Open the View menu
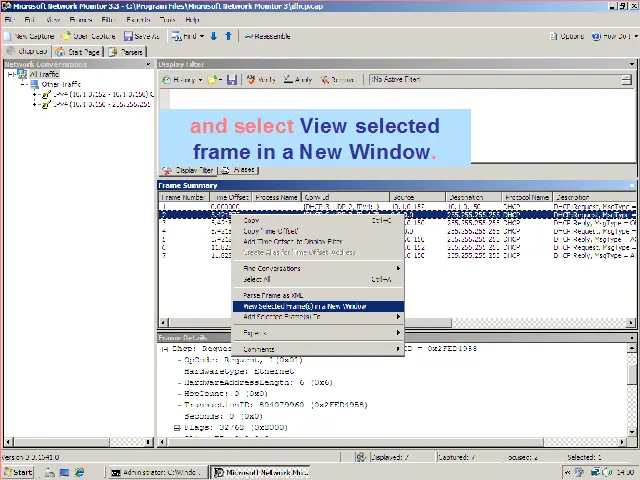Viewport: 640px width, 480px height. 53,20
